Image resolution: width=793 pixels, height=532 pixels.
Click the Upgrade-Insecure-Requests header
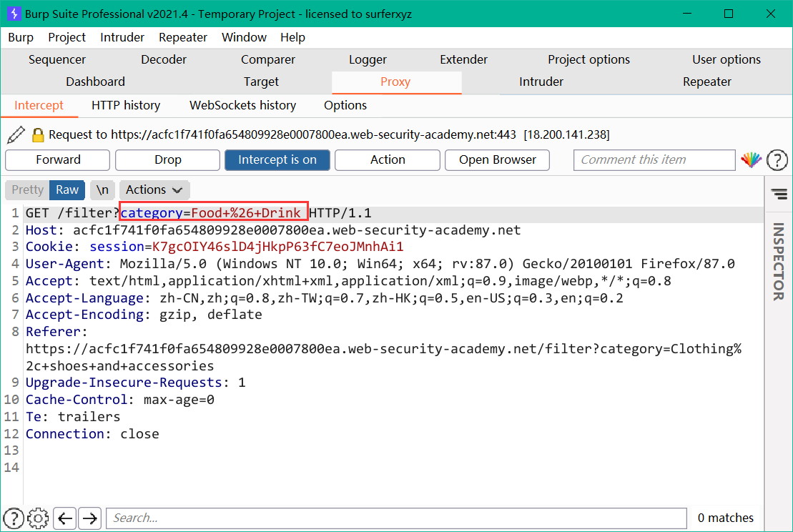pyautogui.click(x=136, y=383)
